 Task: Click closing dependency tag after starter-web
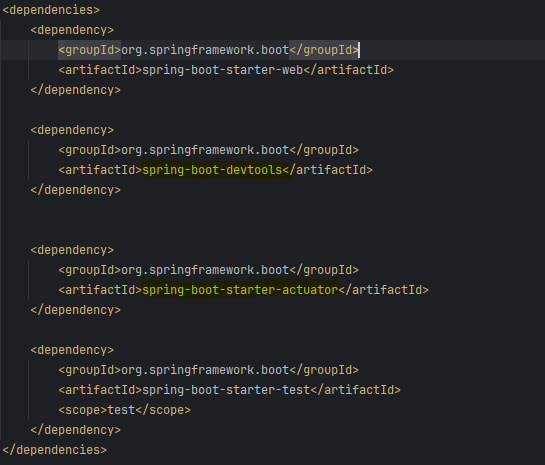point(75,90)
